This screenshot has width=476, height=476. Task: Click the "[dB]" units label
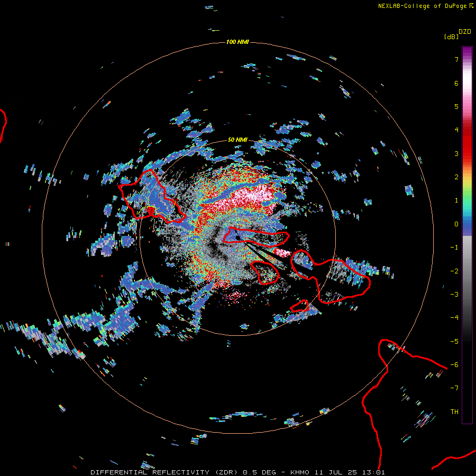pos(451,37)
